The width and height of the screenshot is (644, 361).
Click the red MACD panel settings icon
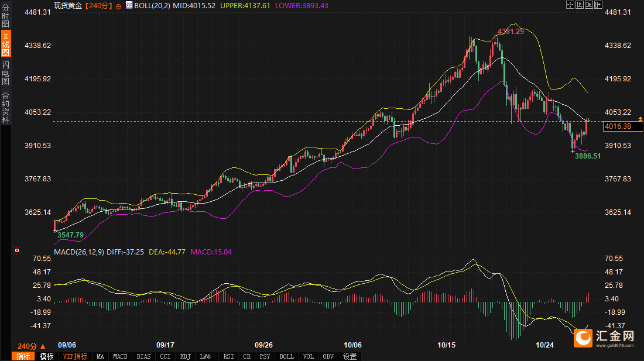point(17,250)
